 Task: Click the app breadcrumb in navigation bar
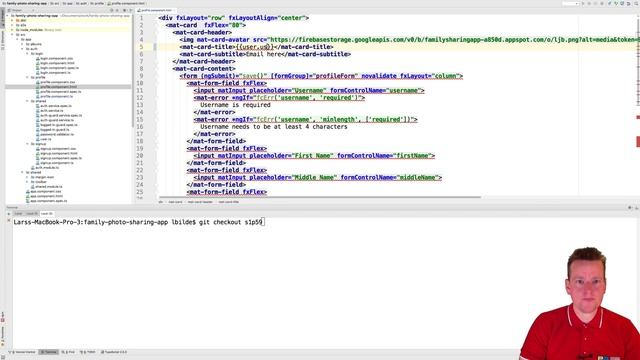(x=67, y=3)
